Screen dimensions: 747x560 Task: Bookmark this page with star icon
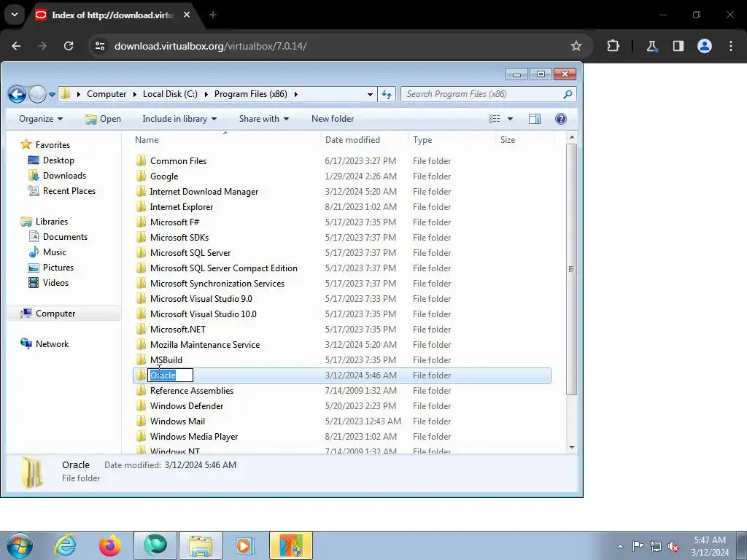tap(576, 46)
